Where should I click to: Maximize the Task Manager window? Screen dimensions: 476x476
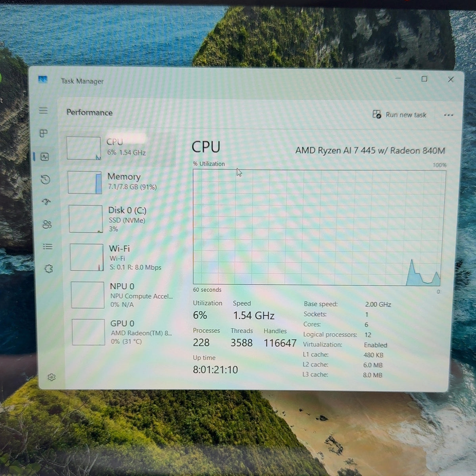424,79
